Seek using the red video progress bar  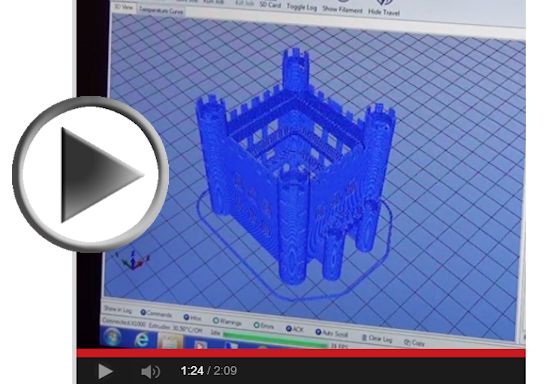(301, 353)
